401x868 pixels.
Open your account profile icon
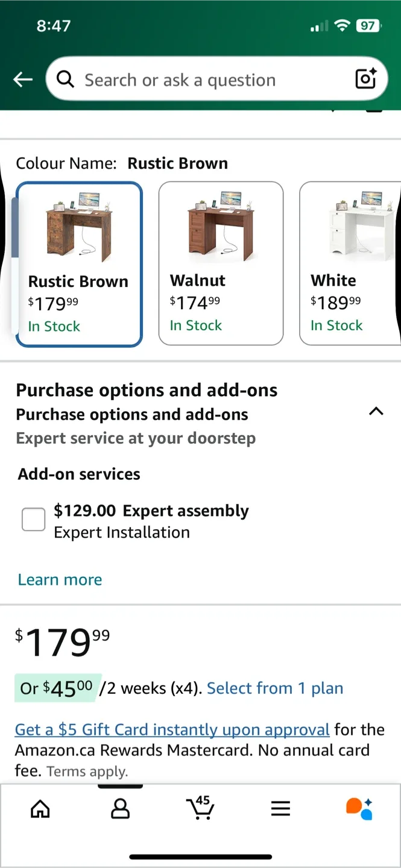coord(120,810)
